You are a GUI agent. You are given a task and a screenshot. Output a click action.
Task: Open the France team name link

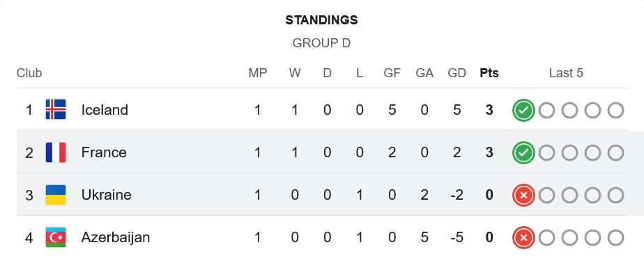click(104, 152)
